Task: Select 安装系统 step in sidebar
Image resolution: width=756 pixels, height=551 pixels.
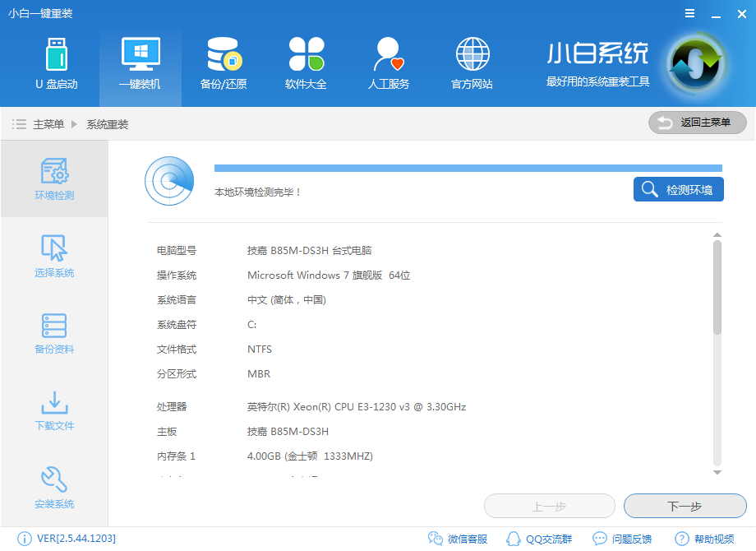Action: [x=54, y=488]
